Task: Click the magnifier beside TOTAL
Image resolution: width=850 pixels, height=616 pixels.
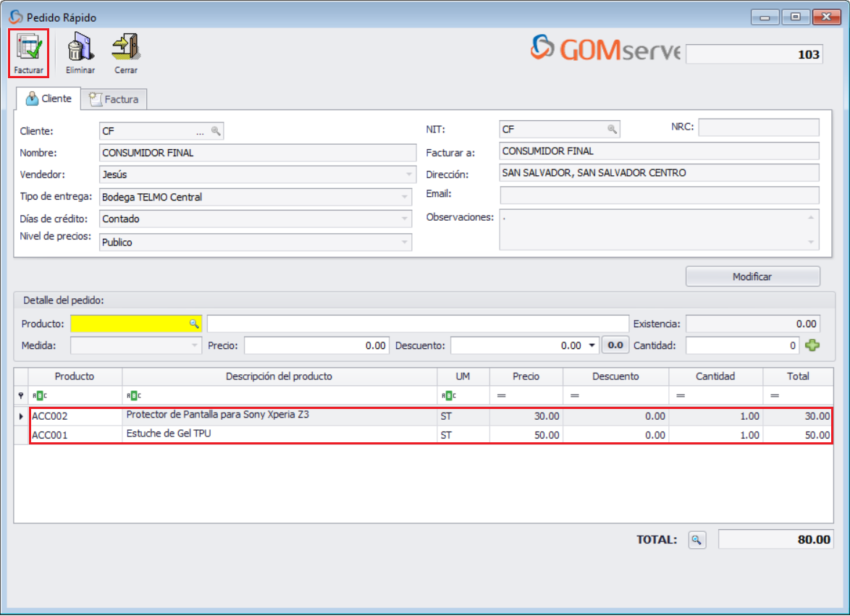Action: [696, 539]
